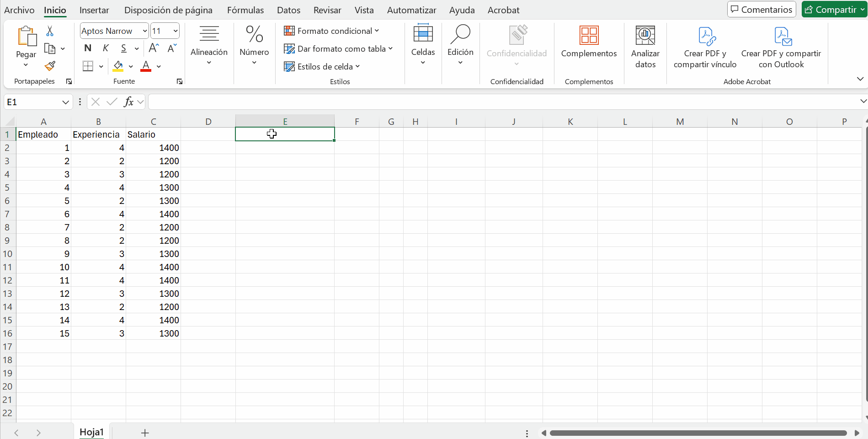The height and width of the screenshot is (439, 868).
Task: Toggle italic formatting with K button
Action: tap(106, 48)
